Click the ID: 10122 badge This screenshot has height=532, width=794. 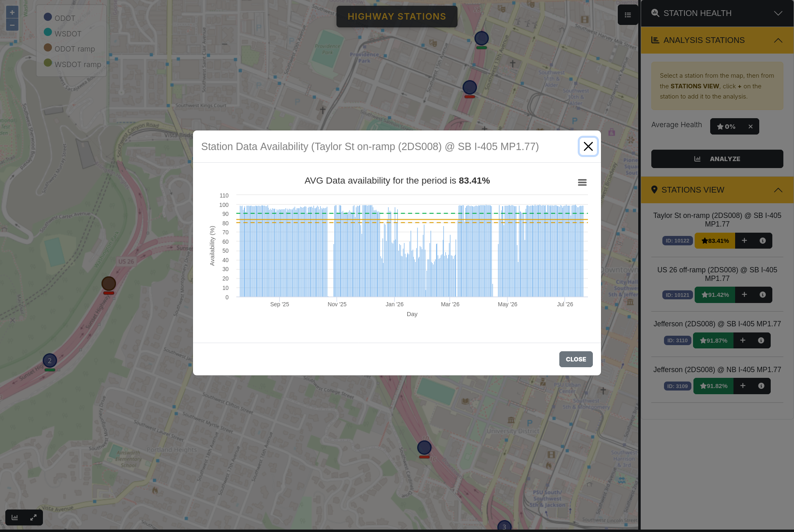(x=677, y=240)
